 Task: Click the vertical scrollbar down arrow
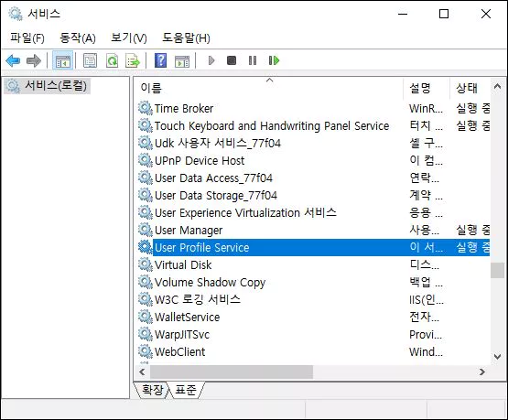pos(497,356)
